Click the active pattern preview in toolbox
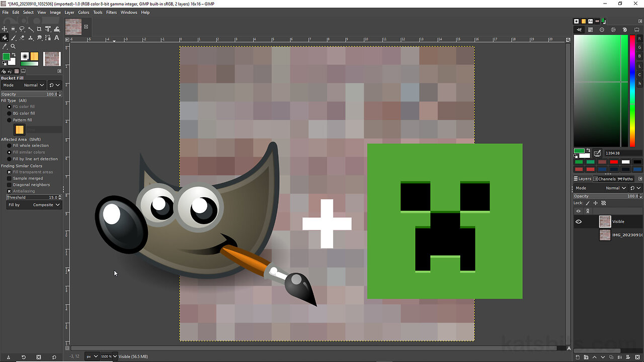Viewport: 644px width, 362px height. [34, 56]
